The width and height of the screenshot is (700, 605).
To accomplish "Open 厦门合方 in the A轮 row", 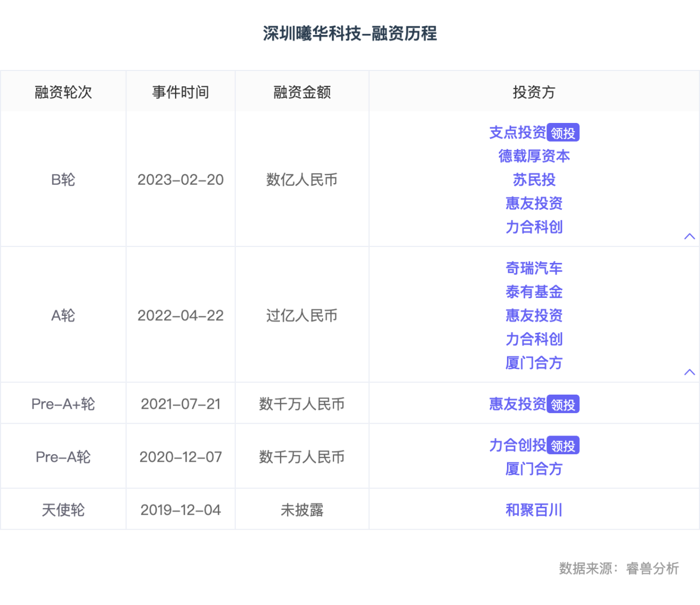I will [x=534, y=363].
